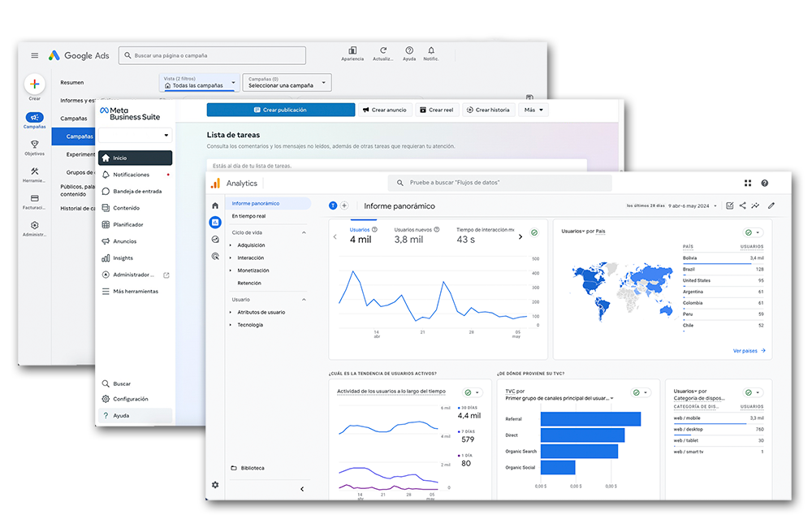812x528 pixels.
Task: Select Usuarios nuevos metric tab
Action: [x=417, y=235]
